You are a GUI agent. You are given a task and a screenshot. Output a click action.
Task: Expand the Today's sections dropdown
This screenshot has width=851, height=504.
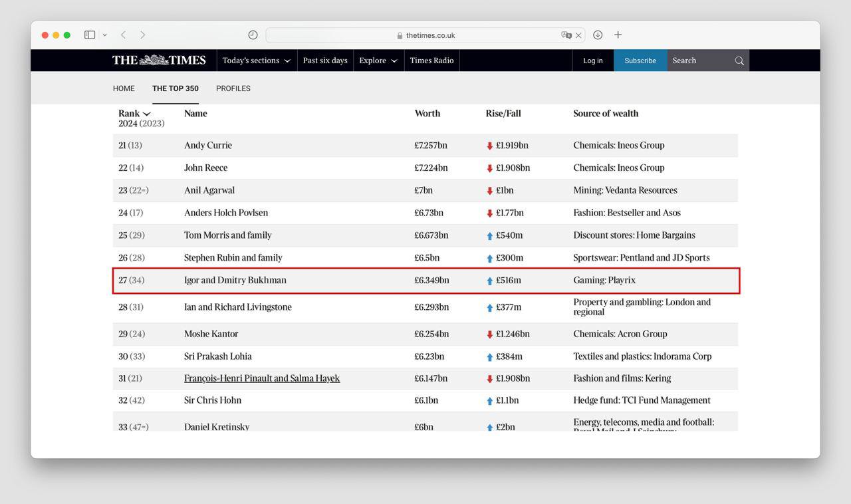point(257,61)
